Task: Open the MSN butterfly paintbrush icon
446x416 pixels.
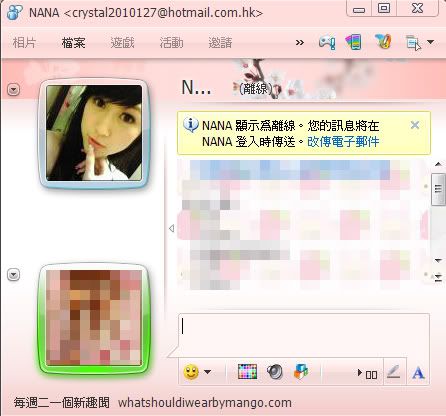Action: [383, 42]
